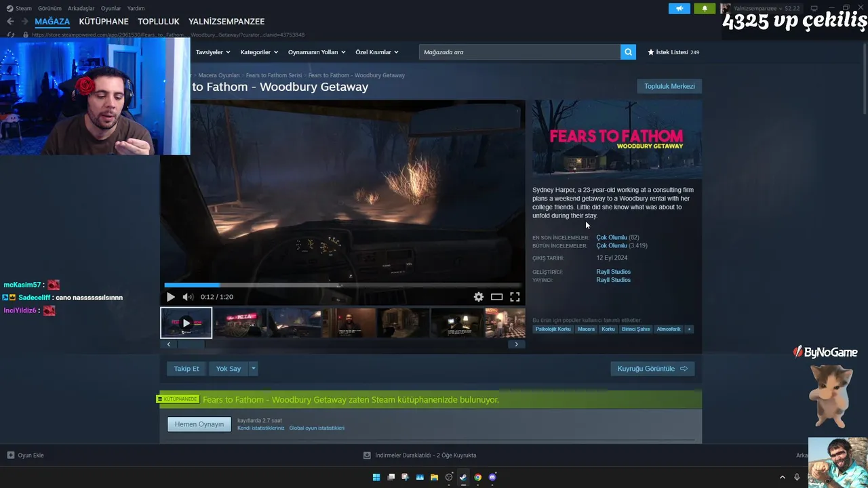Screen dimensions: 868x488
Task: Click the Hemen Oynayın button
Action: [x=199, y=424]
